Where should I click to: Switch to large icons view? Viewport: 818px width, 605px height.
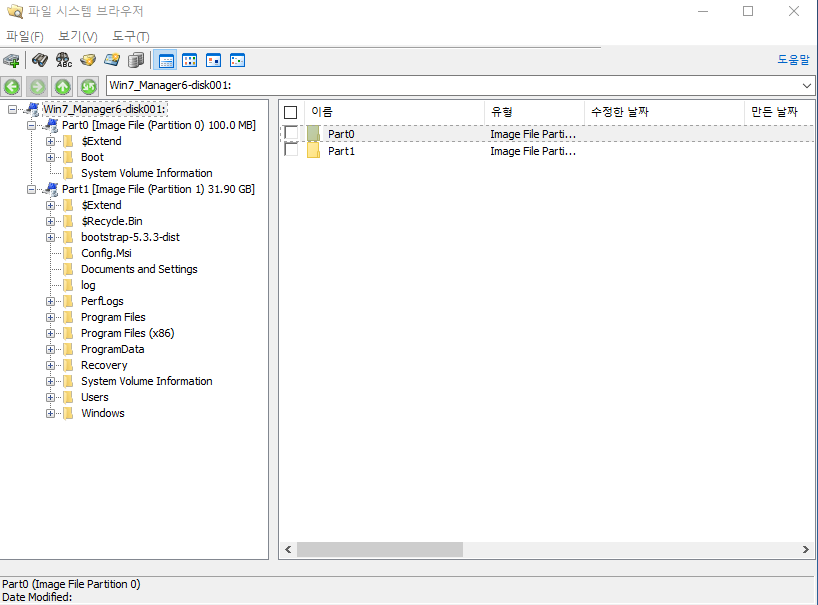coord(213,60)
